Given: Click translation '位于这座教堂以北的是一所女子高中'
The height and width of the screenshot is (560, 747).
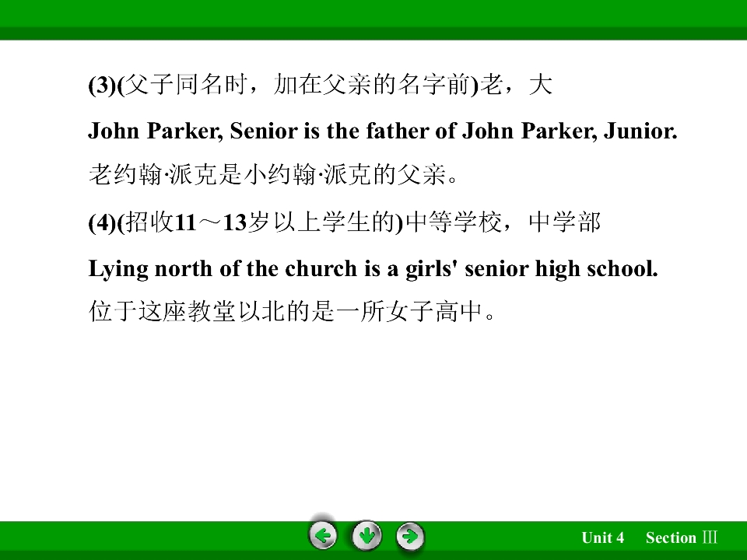Looking at the screenshot, I should coord(292,312).
